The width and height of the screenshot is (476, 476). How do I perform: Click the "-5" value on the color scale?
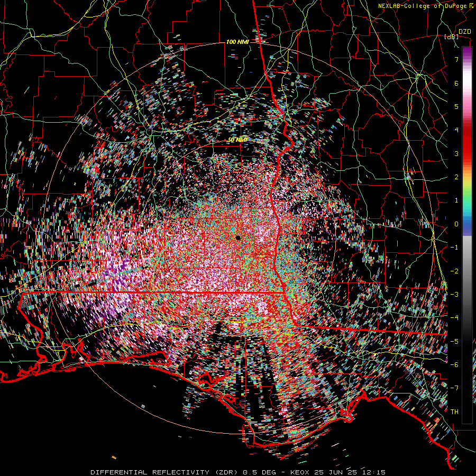[454, 342]
